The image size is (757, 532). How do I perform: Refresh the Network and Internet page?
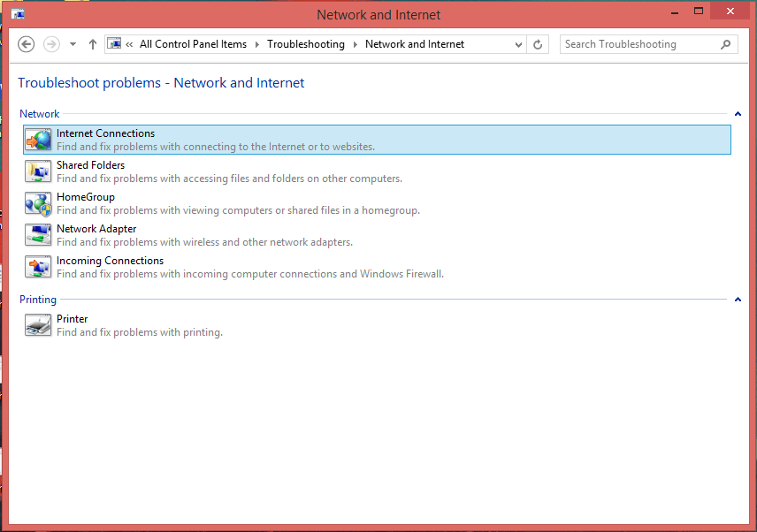point(538,44)
